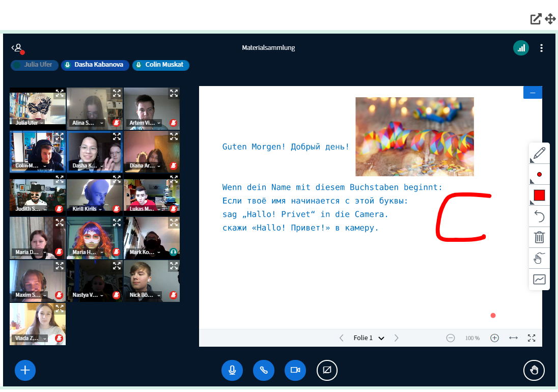This screenshot has width=558, height=392.
Task: Open the Julia Ufer webcam dropdown
Action: [29, 123]
